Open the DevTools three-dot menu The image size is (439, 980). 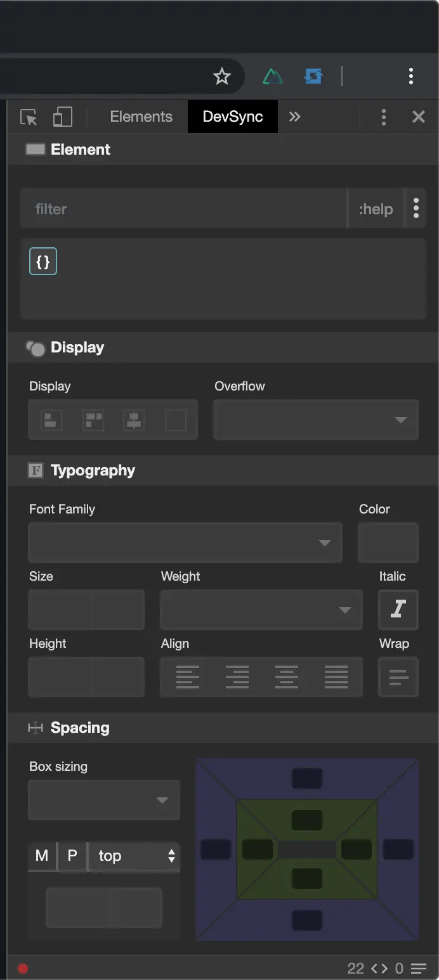384,117
